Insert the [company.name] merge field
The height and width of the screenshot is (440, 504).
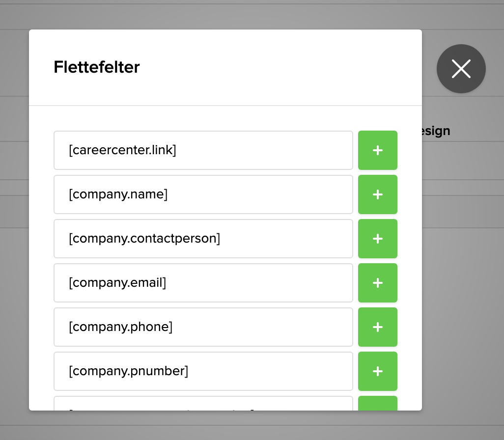click(377, 194)
